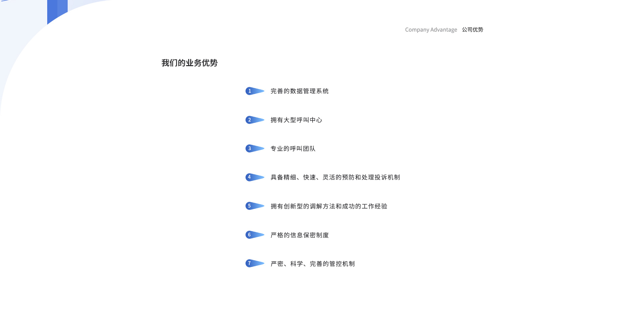Click the 'Company Advantage' English header text

tap(431, 30)
